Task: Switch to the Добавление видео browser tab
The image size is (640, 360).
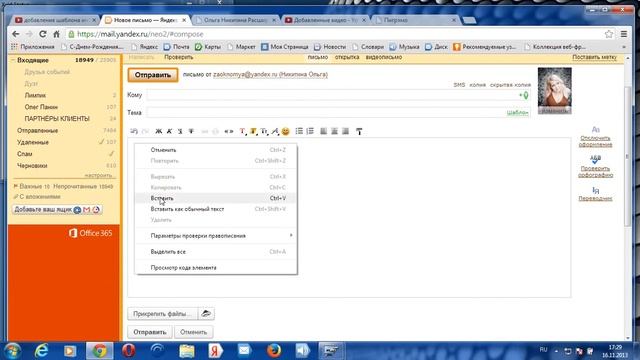Action: (324, 20)
